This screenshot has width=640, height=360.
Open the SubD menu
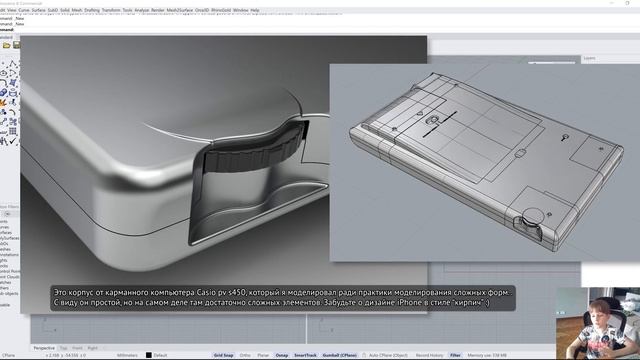pyautogui.click(x=53, y=10)
